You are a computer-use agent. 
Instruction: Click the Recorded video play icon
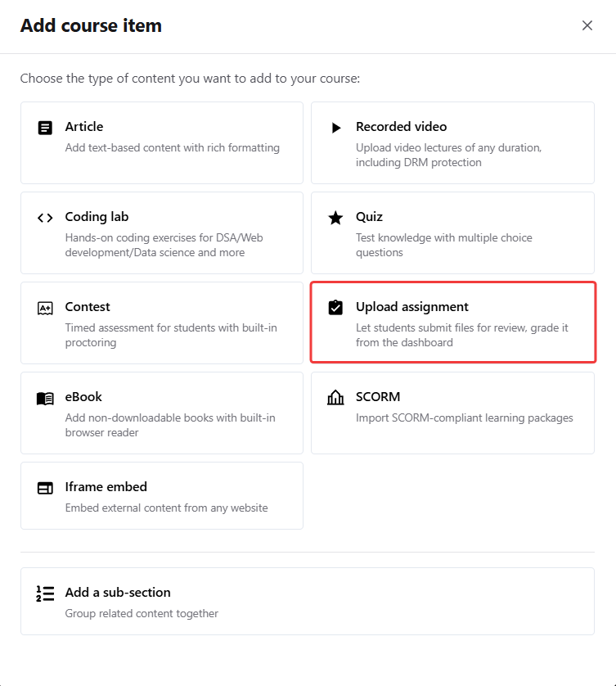335,128
